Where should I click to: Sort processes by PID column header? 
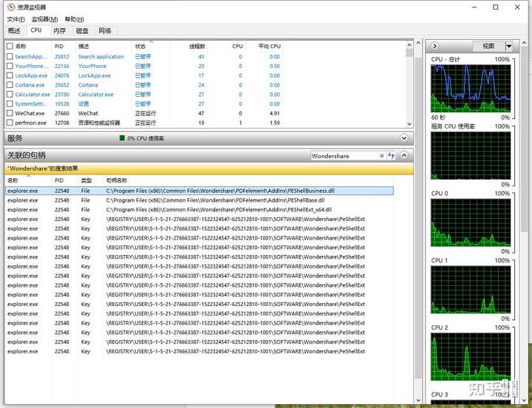pyautogui.click(x=59, y=46)
